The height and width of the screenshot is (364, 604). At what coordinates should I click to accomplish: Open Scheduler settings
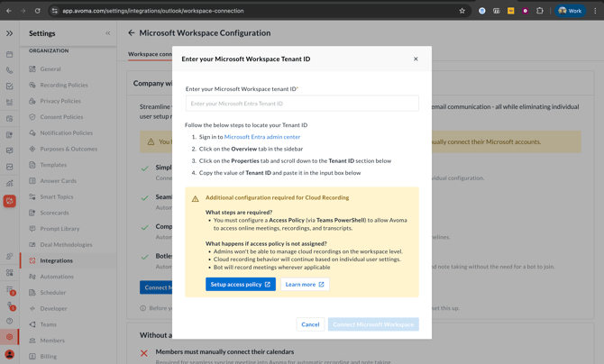click(x=53, y=292)
